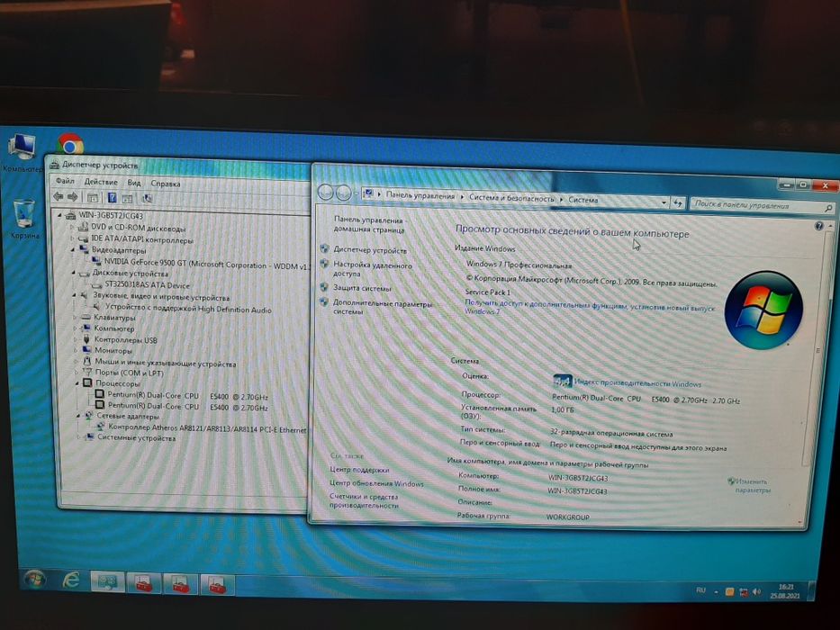Click link to get more Windows 7 features
The width and height of the screenshot is (840, 630).
(589, 308)
